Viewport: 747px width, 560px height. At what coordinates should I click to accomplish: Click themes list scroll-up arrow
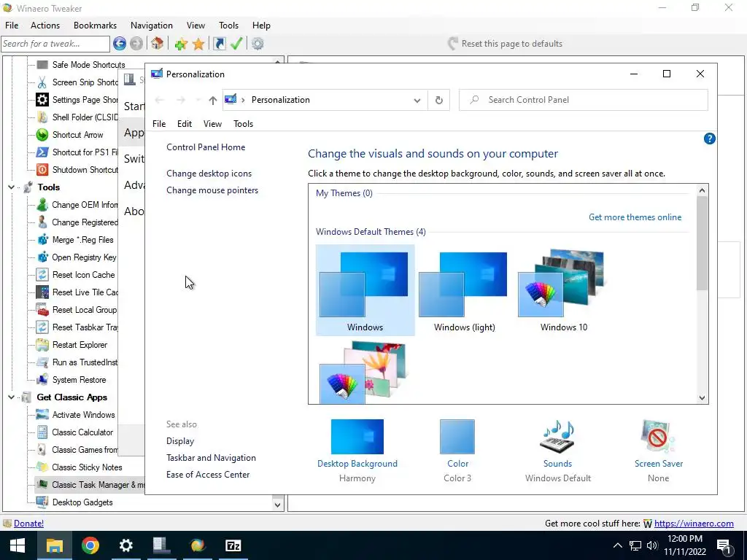coord(702,190)
